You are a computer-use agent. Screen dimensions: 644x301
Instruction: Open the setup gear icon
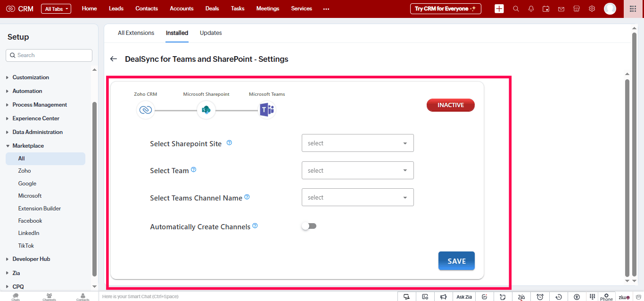pyautogui.click(x=592, y=9)
